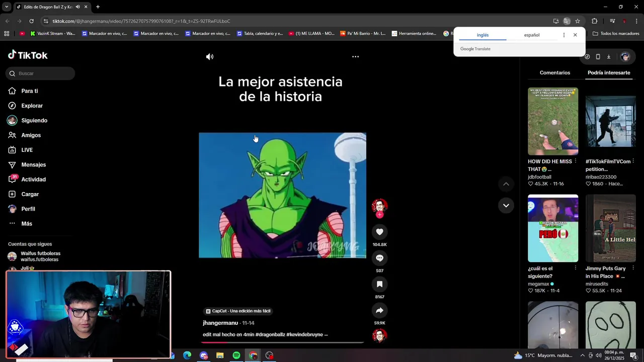The image size is (644, 362).
Task: Open the Siguiendo feed
Action: pyautogui.click(x=34, y=121)
